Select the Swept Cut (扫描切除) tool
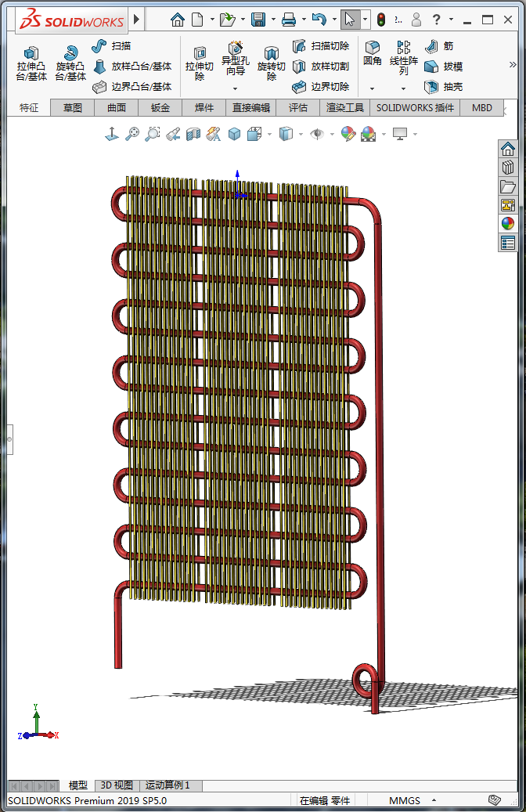This screenshot has width=526, height=812. [321, 46]
